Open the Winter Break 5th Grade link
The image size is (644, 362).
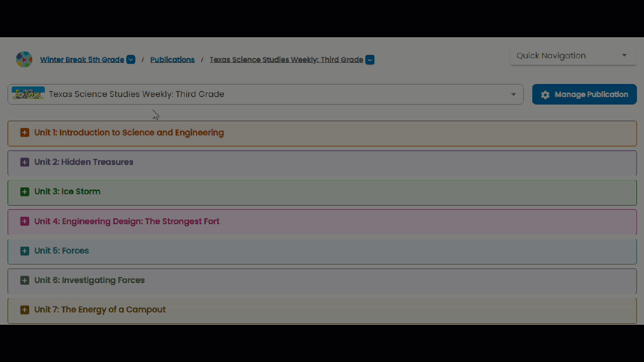click(x=82, y=60)
